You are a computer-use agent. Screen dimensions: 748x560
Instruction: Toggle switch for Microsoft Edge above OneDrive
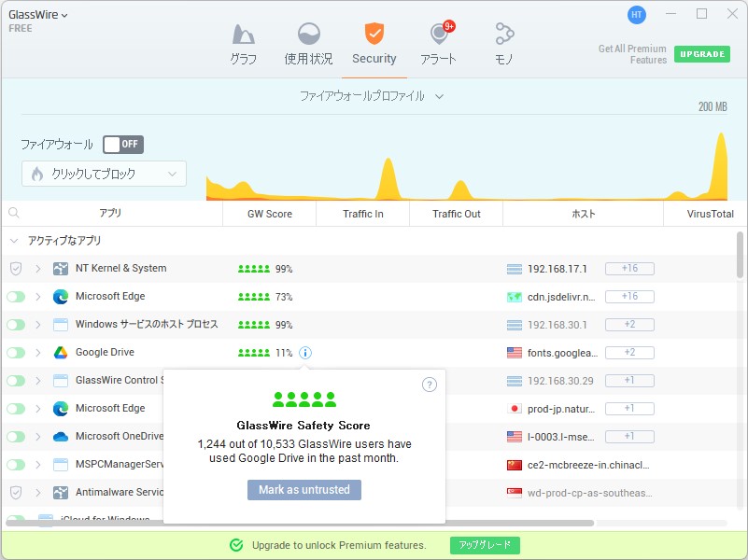click(x=16, y=409)
